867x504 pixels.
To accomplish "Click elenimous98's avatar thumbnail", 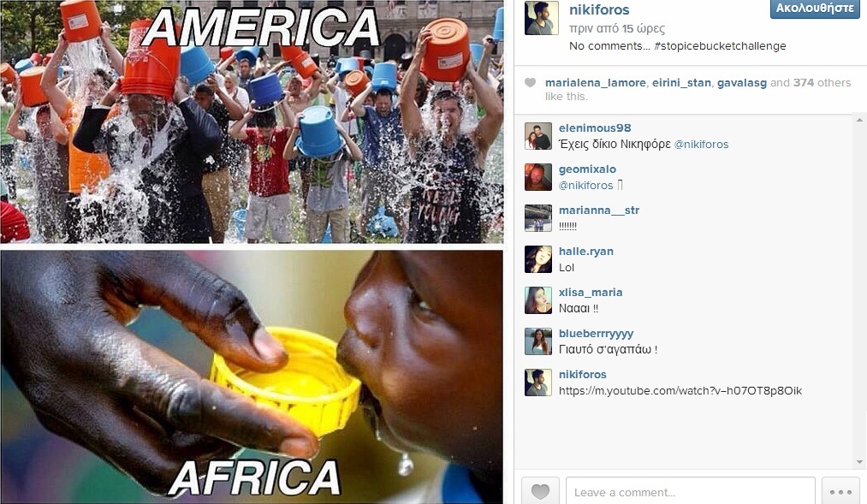I will (538, 136).
